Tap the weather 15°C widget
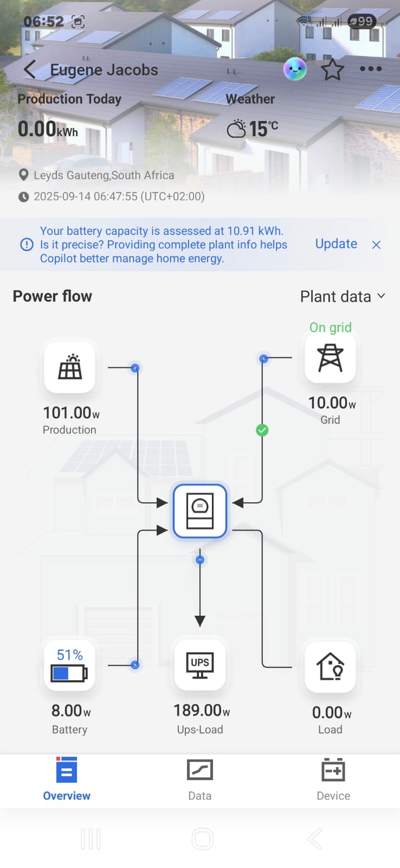Screen dimensions: 400x868 (x=253, y=129)
